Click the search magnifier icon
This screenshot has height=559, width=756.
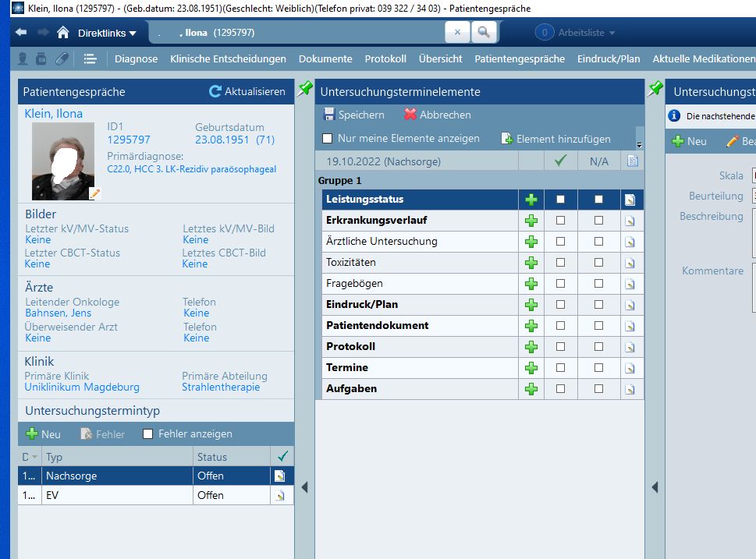point(484,33)
